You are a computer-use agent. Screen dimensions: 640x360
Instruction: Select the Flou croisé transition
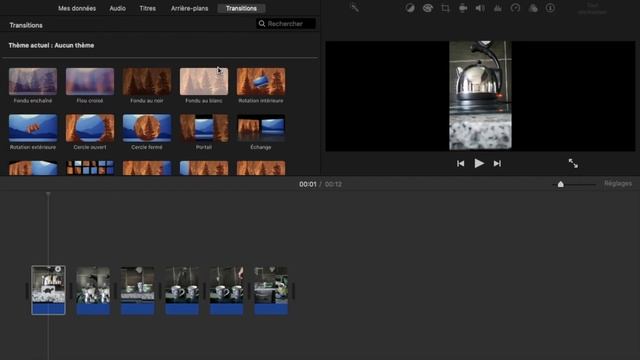click(90, 81)
